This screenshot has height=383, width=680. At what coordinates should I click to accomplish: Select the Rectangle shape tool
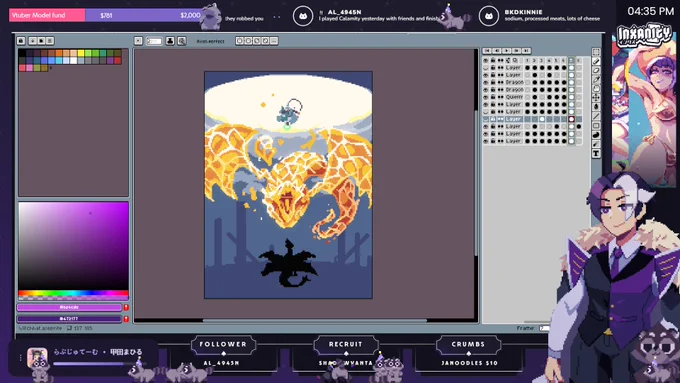(x=596, y=125)
